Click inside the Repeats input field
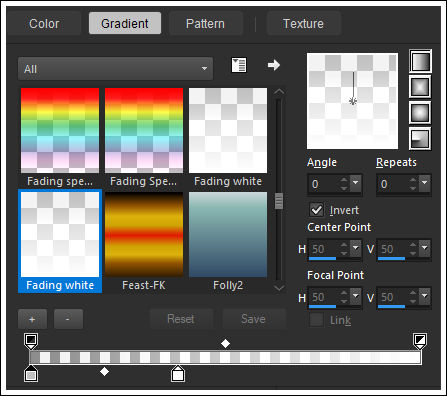The height and width of the screenshot is (396, 447). (393, 184)
